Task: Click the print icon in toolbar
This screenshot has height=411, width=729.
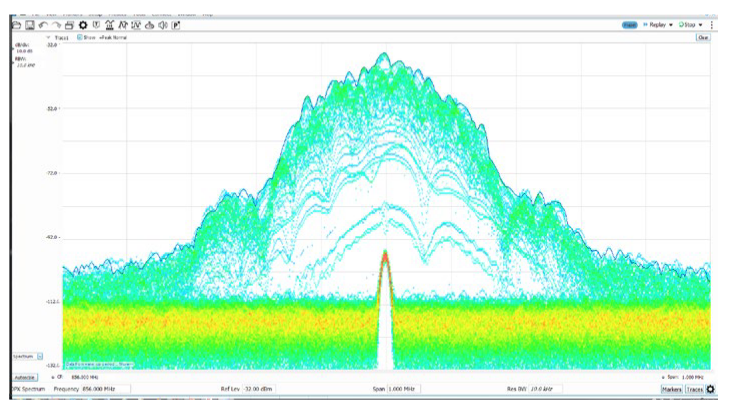Action: (x=69, y=25)
